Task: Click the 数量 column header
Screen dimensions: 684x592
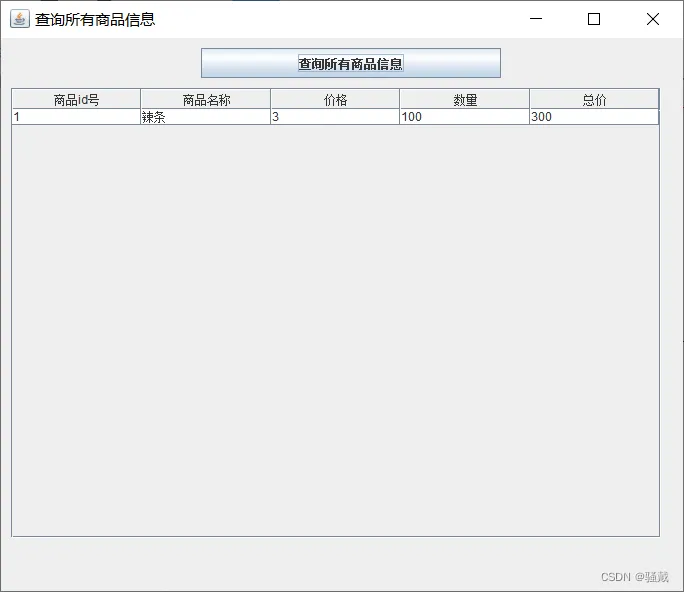Action: (x=465, y=99)
